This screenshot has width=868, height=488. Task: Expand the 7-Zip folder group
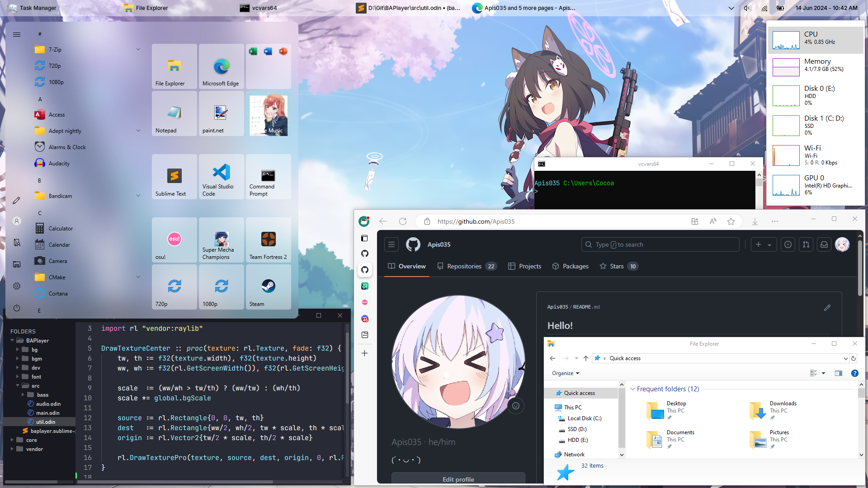(138, 50)
